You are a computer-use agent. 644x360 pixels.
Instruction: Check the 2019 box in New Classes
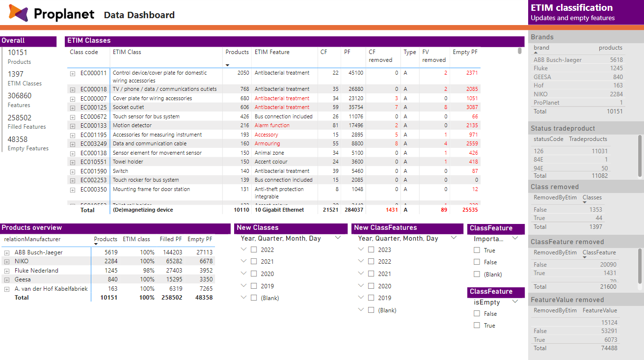(x=254, y=286)
